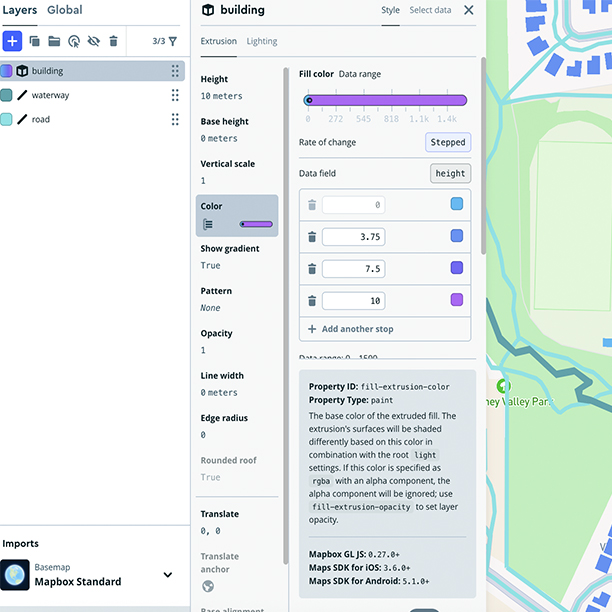The image size is (612, 612).
Task: Open layer filter funnel icon
Action: point(173,41)
